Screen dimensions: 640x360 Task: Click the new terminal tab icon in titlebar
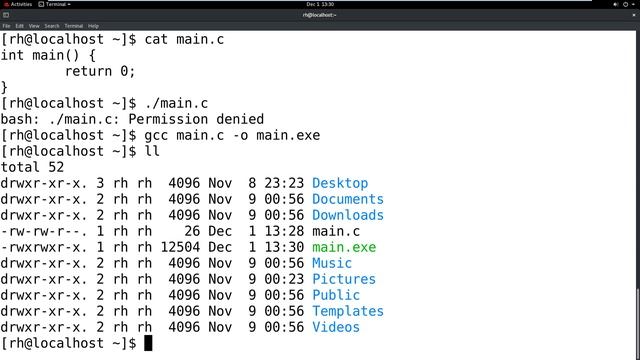pos(6,15)
